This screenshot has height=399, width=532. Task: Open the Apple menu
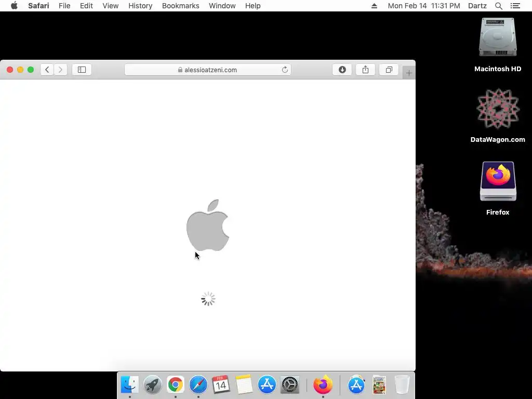14,6
